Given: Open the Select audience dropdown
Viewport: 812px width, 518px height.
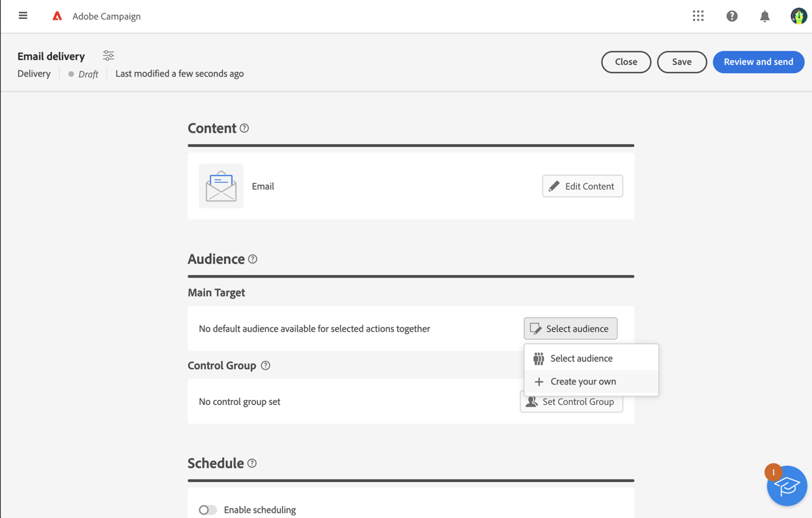Looking at the screenshot, I should point(570,328).
